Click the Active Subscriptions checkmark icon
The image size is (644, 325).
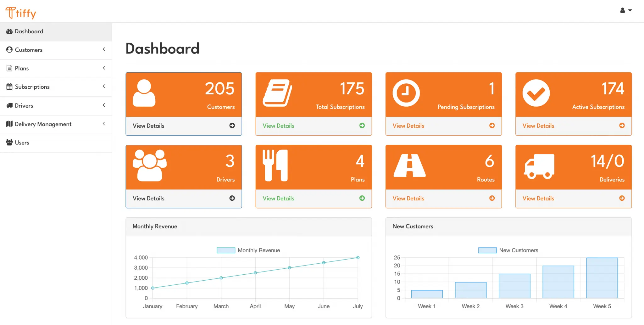pos(536,93)
